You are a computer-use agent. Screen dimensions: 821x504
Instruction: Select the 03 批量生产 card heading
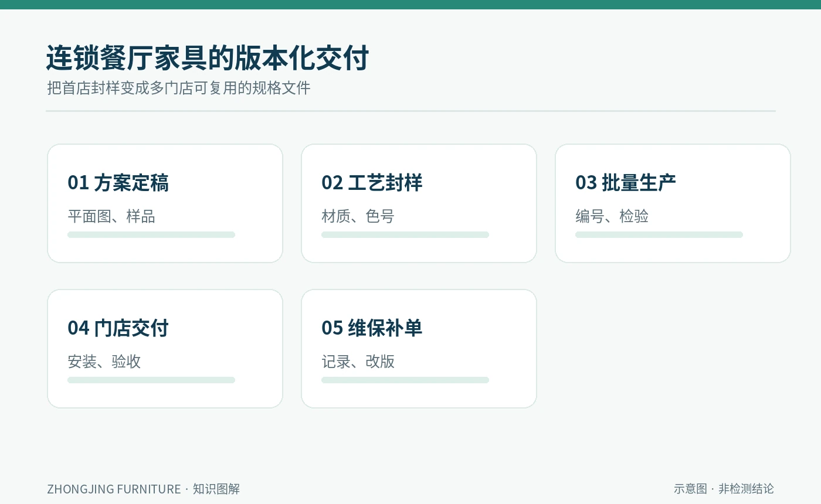[626, 183]
